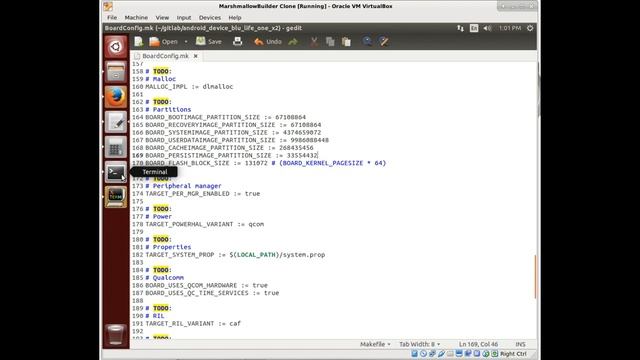Viewport: 640px width, 360px height.
Task: Click the Ln 169, Col 46 indicator
Action: tap(478, 344)
